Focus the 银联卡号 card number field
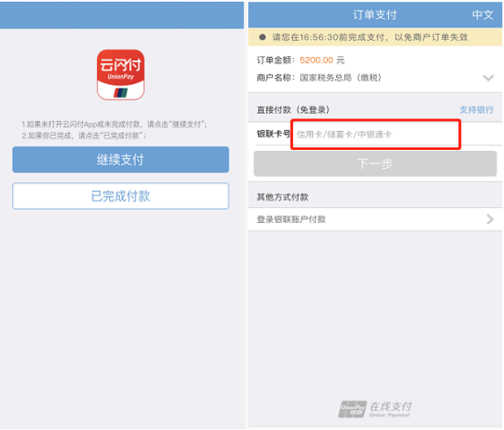504x430 pixels. pyautogui.click(x=376, y=134)
